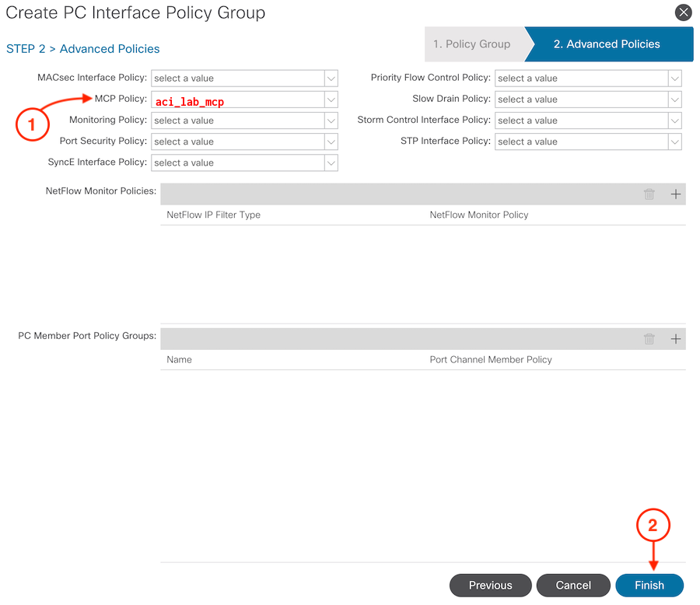Expand the Storm Control Interface Policy dropdown
This screenshot has height=605, width=700.
click(x=675, y=121)
